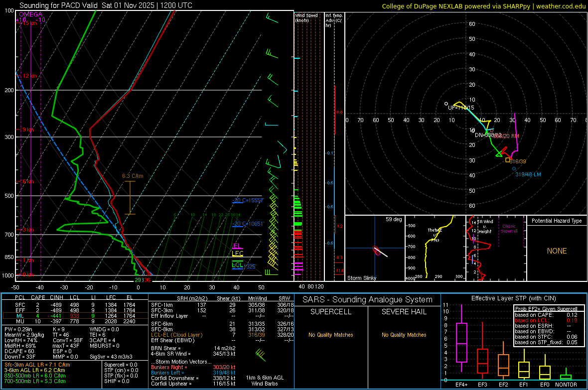The width and height of the screenshot is (588, 390).
Task: Click the red 'Bunkers Right' storm motion row
Action: 193,367
